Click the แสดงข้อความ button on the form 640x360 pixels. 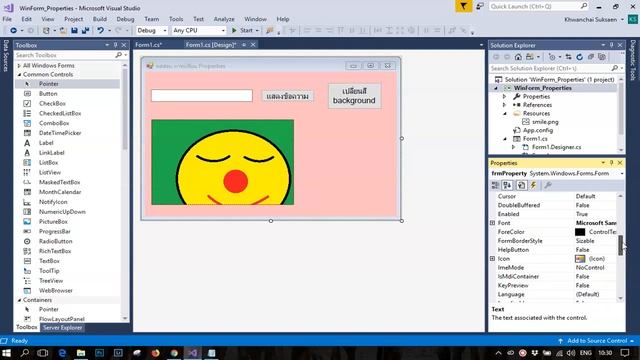[x=287, y=96]
